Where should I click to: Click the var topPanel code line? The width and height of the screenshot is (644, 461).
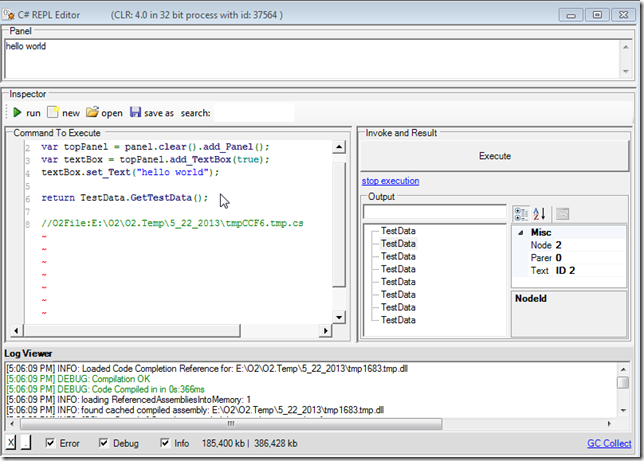coord(155,147)
